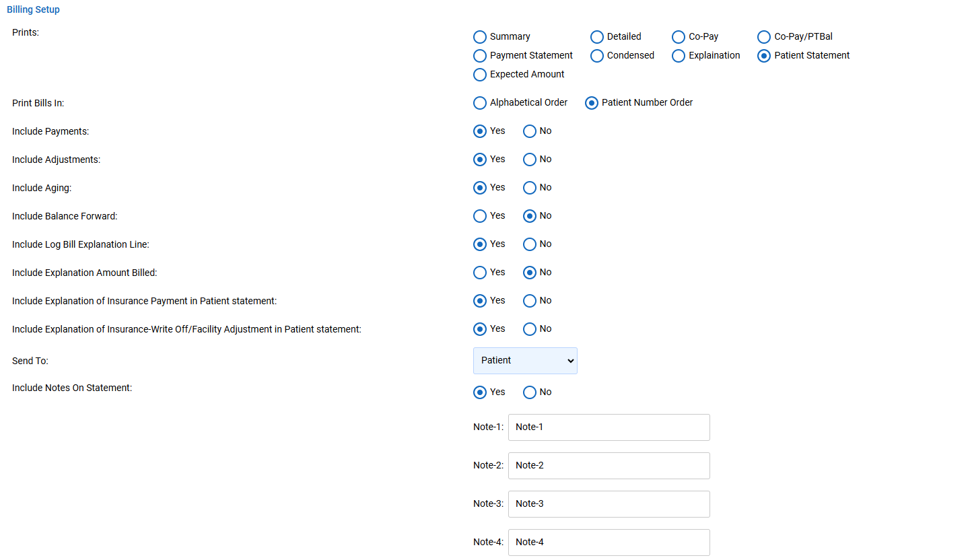This screenshot has height=560, width=970.
Task: Set Include Aging to No
Action: click(x=530, y=188)
